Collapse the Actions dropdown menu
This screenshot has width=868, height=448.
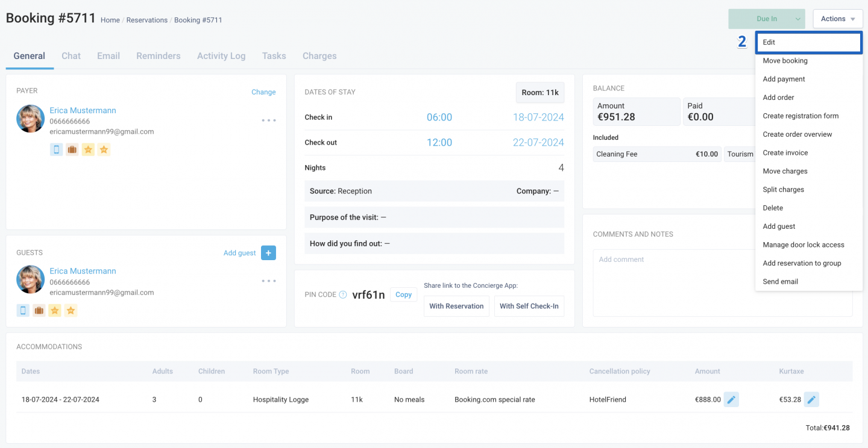[838, 19]
